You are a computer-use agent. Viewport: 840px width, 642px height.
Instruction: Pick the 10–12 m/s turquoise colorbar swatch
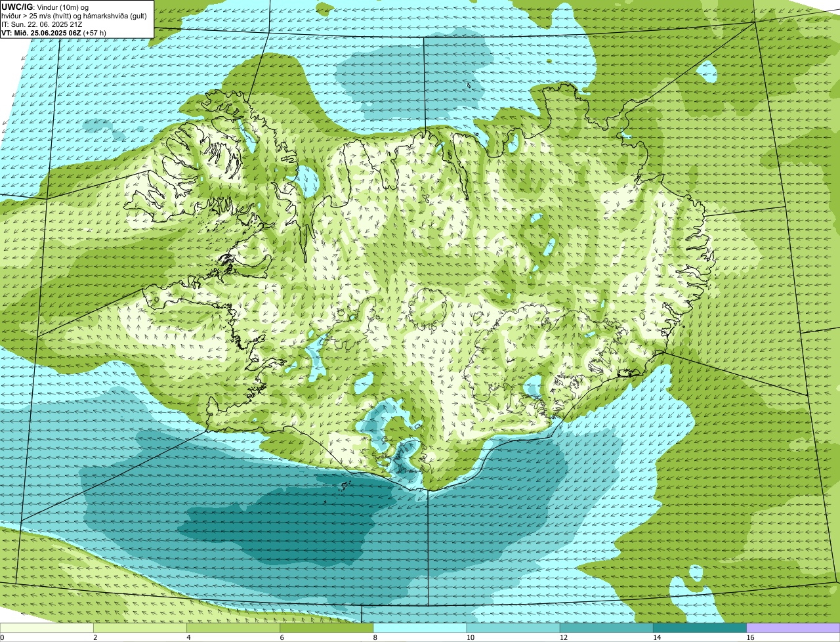(513, 628)
